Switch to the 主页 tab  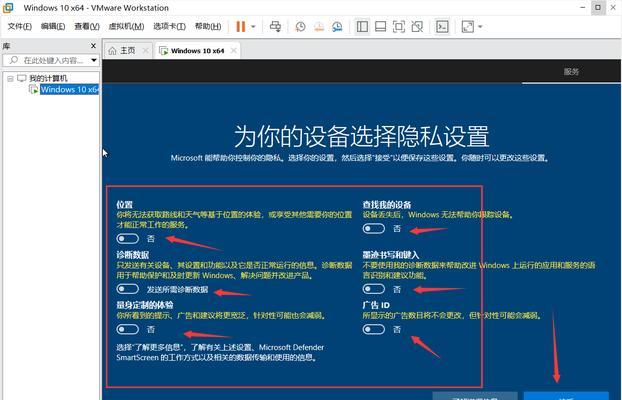click(127, 50)
